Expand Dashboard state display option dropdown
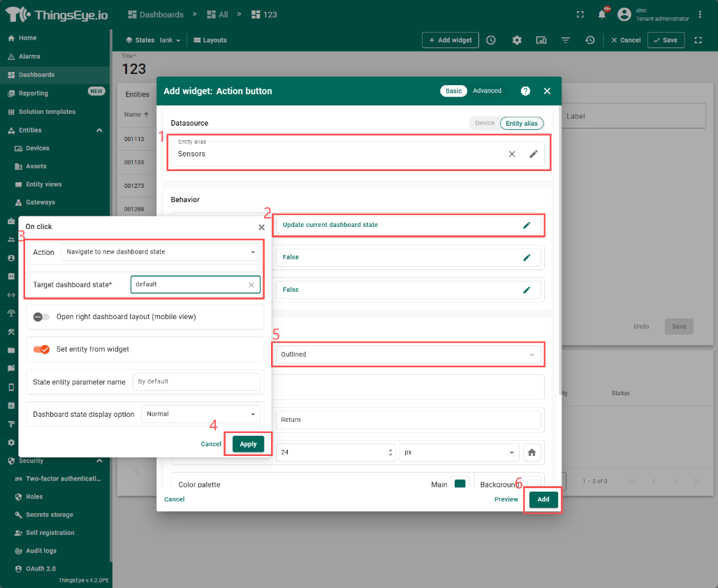718x588 pixels. coord(200,414)
